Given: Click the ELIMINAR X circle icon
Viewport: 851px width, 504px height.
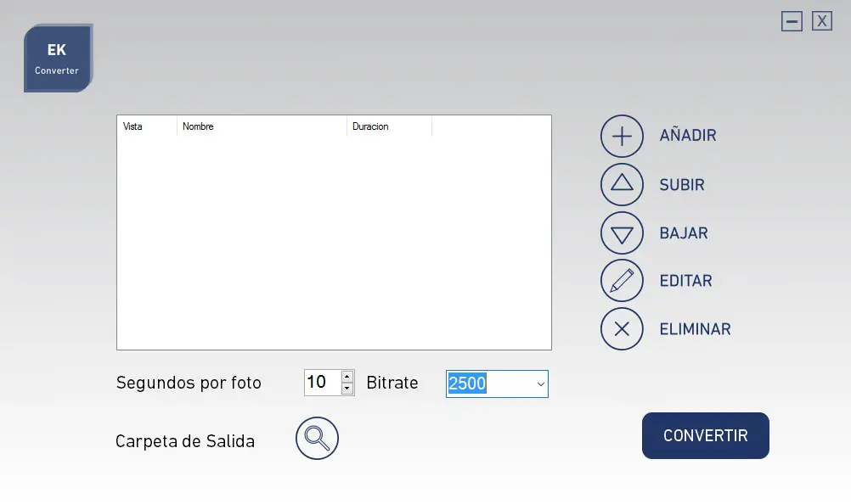Looking at the screenshot, I should click(622, 329).
